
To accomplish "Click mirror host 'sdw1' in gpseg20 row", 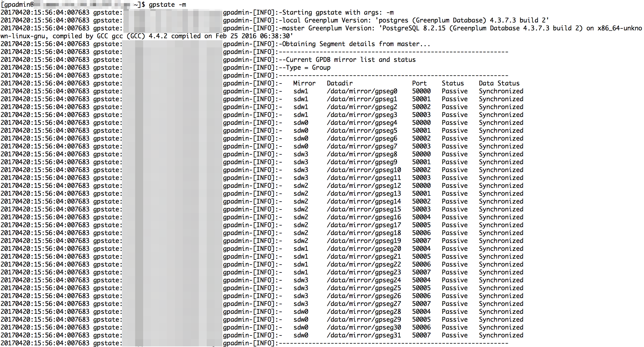I will coord(301,249).
